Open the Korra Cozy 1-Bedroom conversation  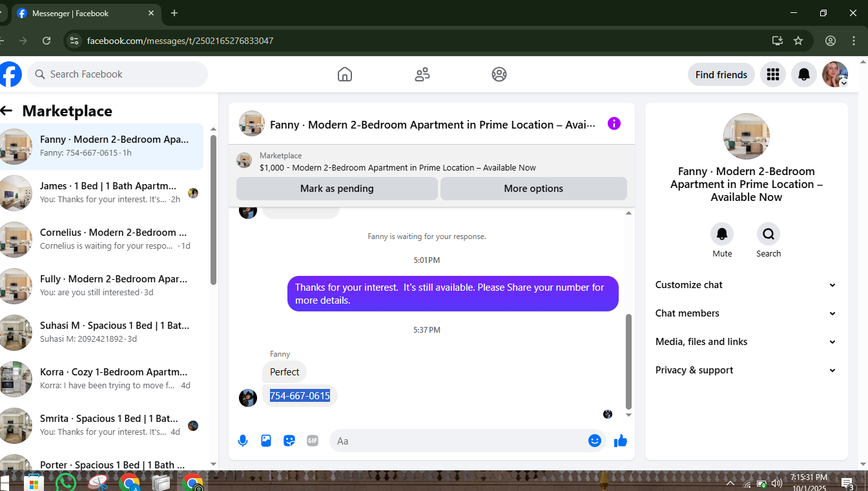click(102, 379)
